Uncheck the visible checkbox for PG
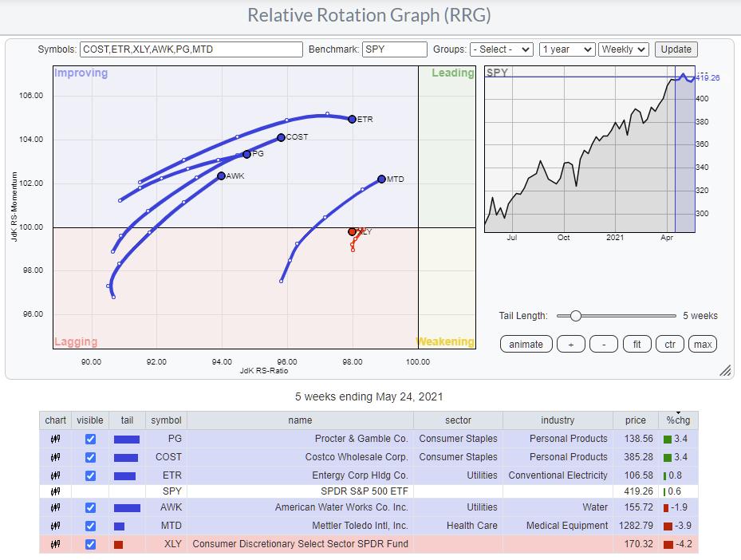The width and height of the screenshot is (741, 560). coord(90,439)
